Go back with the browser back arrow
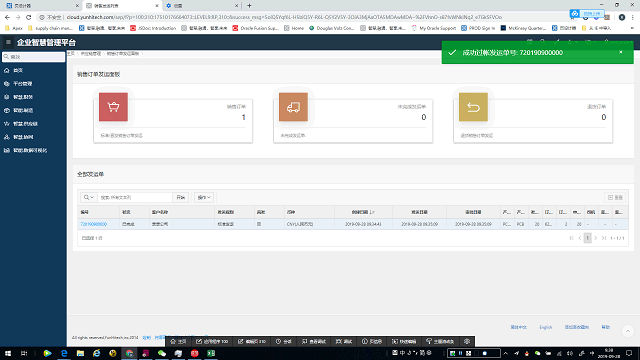This screenshot has height=360, width=640. pyautogui.click(x=7, y=17)
